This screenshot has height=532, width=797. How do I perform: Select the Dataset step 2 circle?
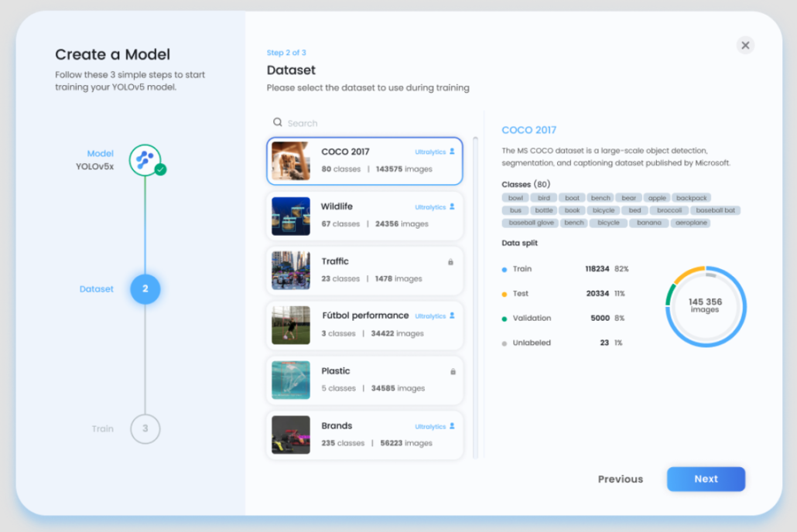(x=145, y=289)
